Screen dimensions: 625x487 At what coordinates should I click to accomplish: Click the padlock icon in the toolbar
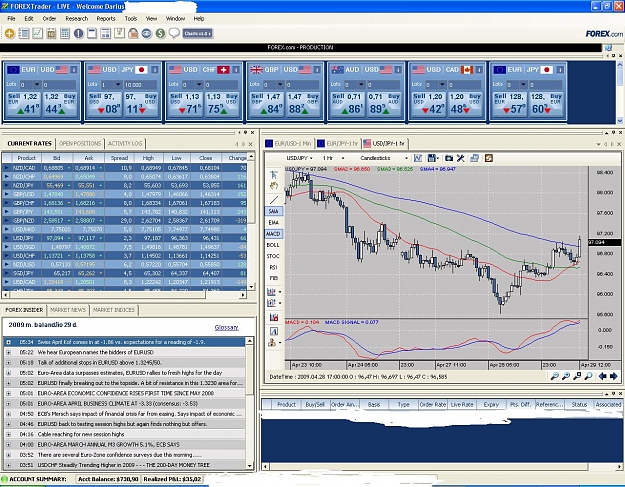(133, 33)
